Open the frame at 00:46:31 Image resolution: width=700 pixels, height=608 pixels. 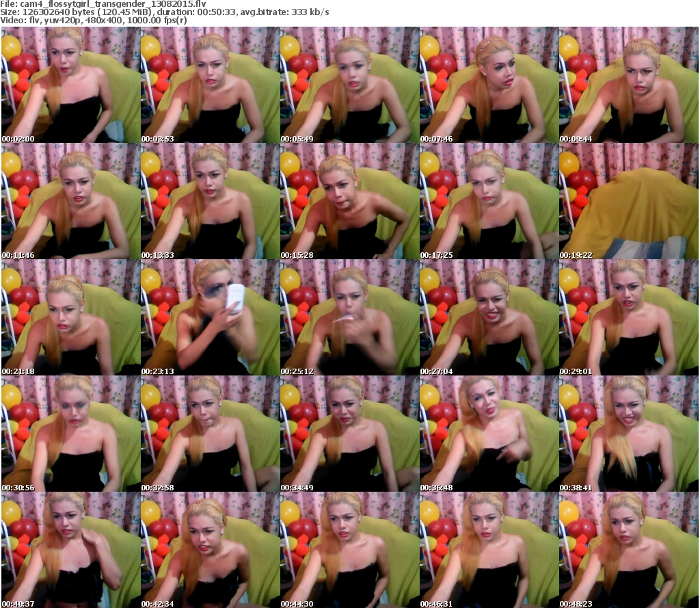tap(489, 550)
